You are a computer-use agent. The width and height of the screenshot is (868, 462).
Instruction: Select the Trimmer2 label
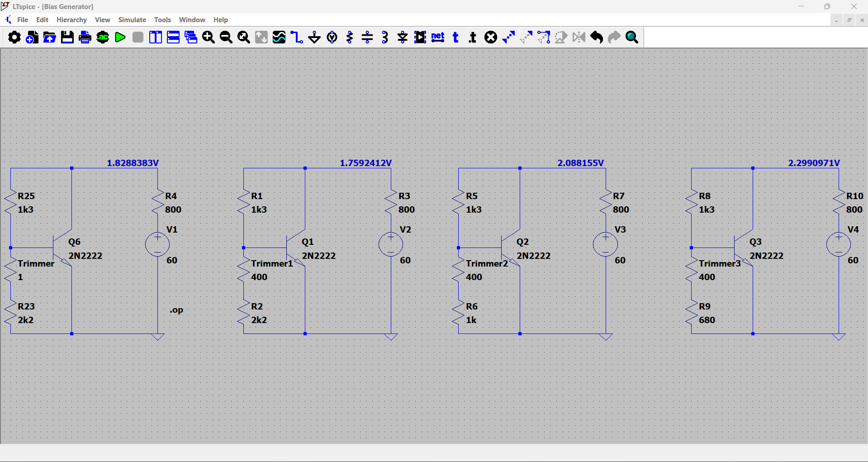(487, 263)
